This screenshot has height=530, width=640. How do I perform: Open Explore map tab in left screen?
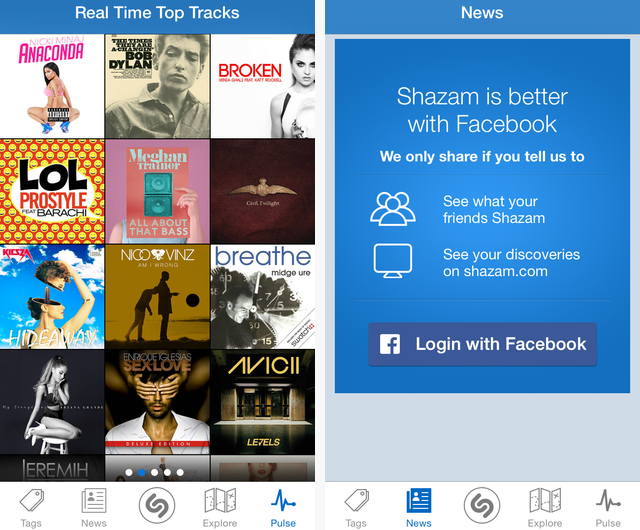click(x=220, y=508)
